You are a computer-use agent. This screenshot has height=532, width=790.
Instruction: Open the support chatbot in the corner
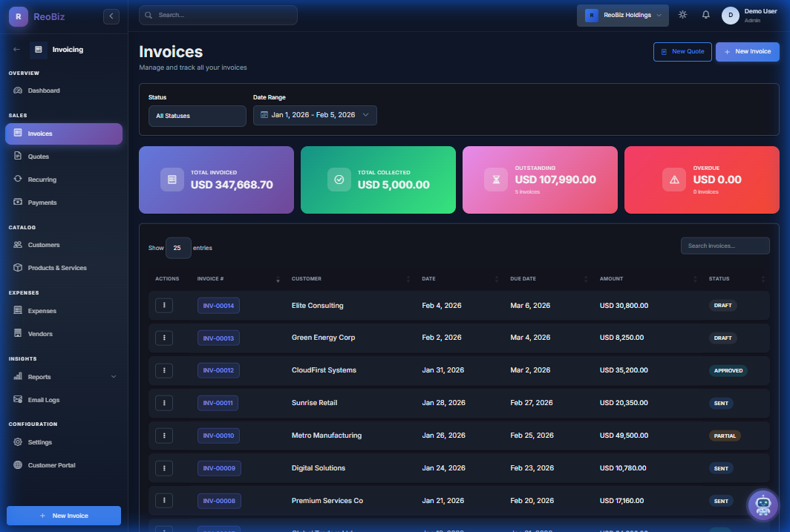[x=763, y=505]
